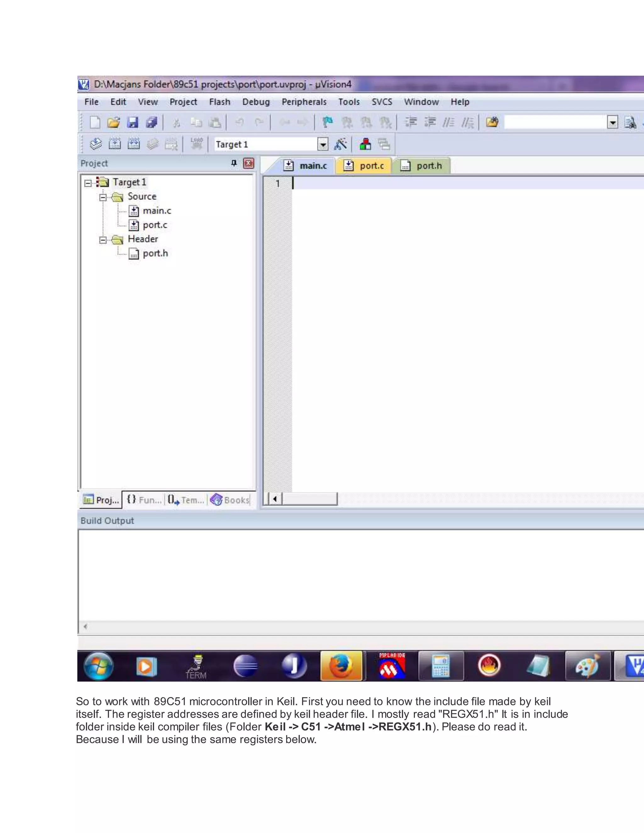
Task: Save the current file with floppy icon
Action: pos(132,122)
